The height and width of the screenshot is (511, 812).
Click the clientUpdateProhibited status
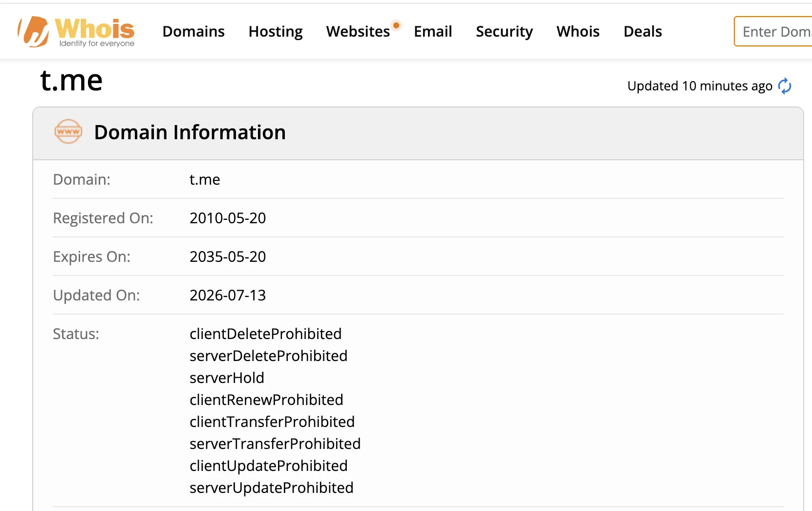pyautogui.click(x=269, y=466)
